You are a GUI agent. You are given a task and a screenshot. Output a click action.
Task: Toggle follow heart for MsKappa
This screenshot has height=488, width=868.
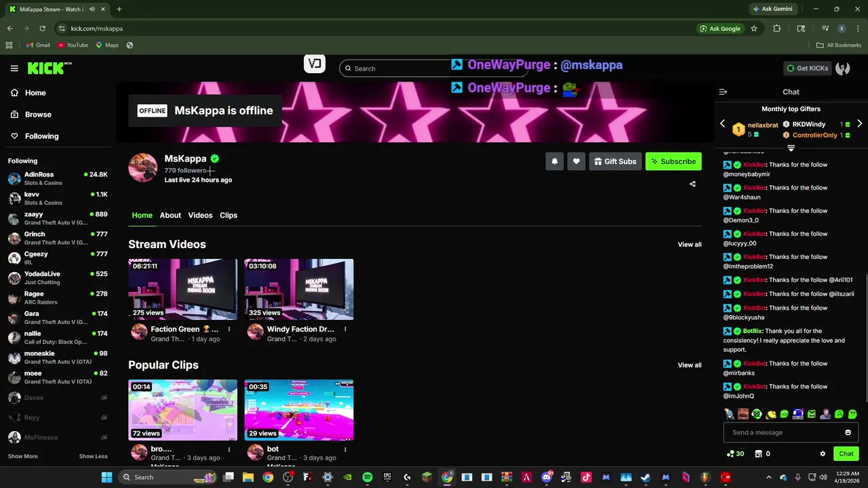click(576, 161)
